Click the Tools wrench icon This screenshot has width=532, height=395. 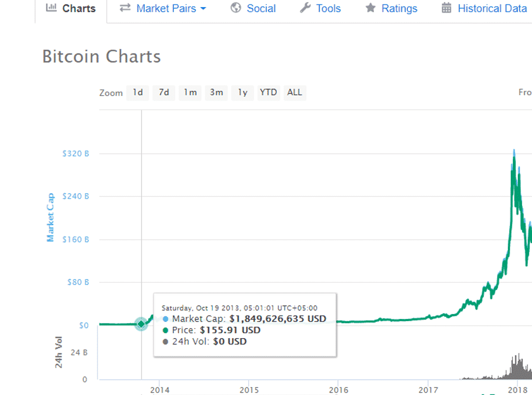click(x=305, y=8)
